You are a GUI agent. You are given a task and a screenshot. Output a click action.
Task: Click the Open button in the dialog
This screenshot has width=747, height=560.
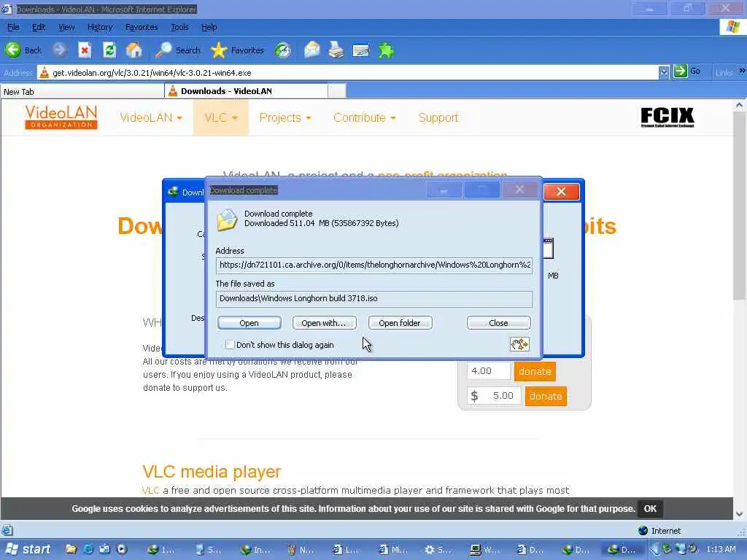pos(249,323)
